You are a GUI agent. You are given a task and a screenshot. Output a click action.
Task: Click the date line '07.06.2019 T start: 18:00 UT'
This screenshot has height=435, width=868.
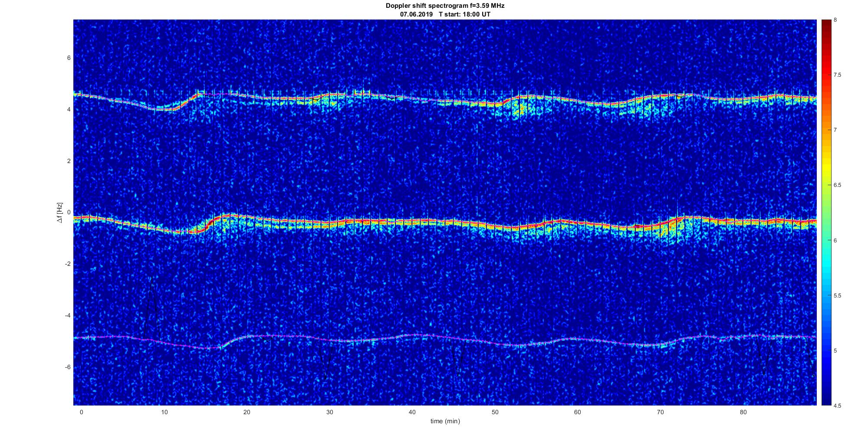pyautogui.click(x=445, y=14)
